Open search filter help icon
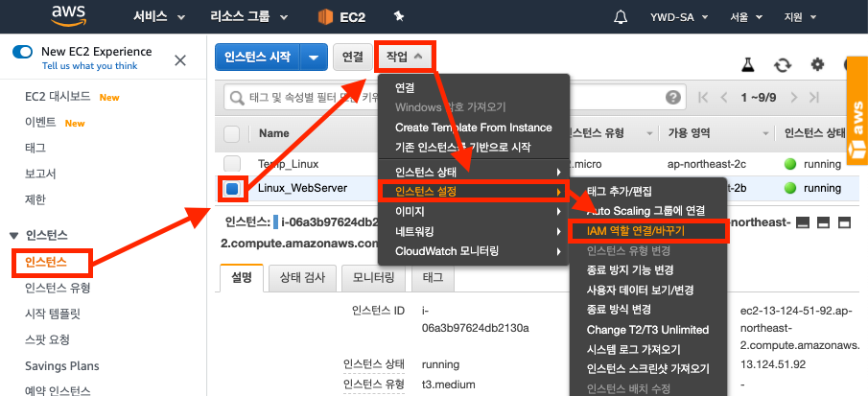Screen dimensions: 868x396 click(672, 98)
